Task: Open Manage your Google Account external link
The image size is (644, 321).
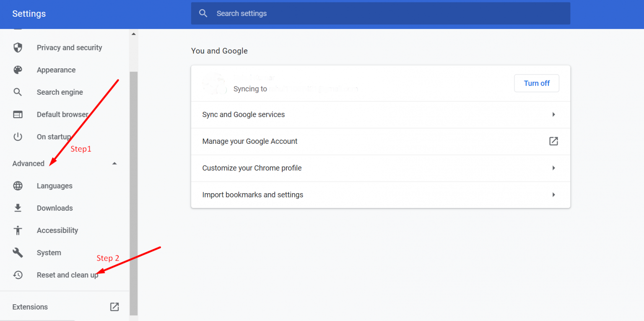Action: pyautogui.click(x=553, y=141)
